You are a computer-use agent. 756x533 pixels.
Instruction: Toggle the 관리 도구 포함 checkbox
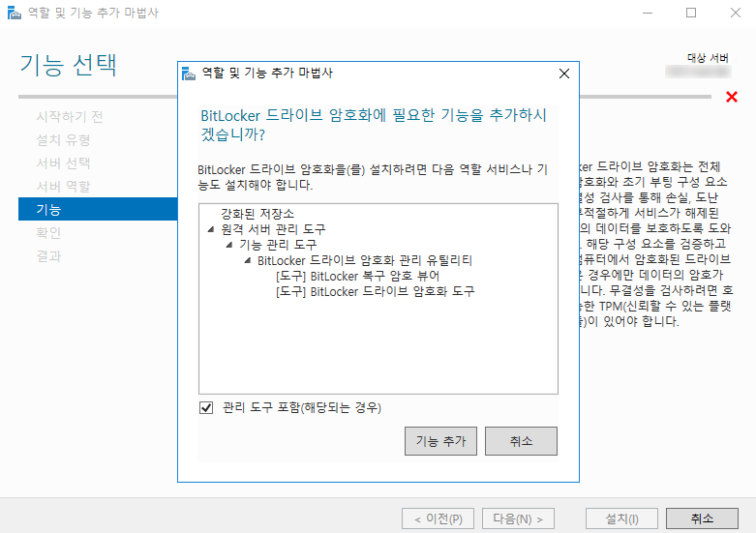(206, 408)
